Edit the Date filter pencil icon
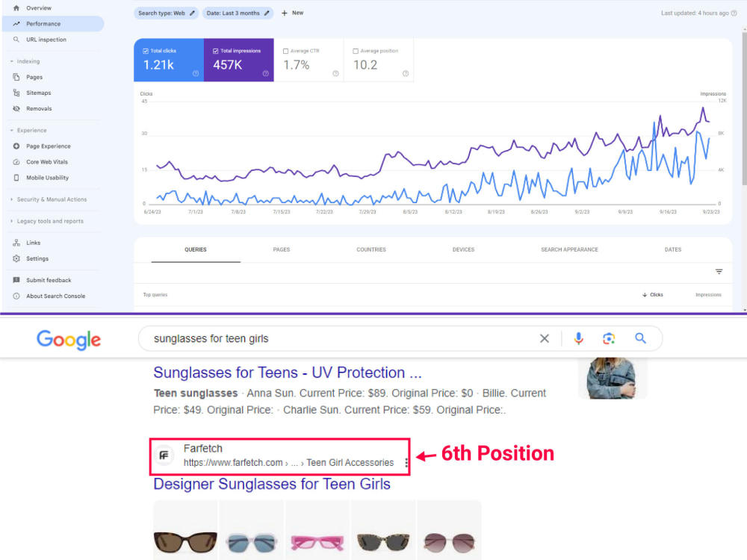747x560 pixels. 267,13
